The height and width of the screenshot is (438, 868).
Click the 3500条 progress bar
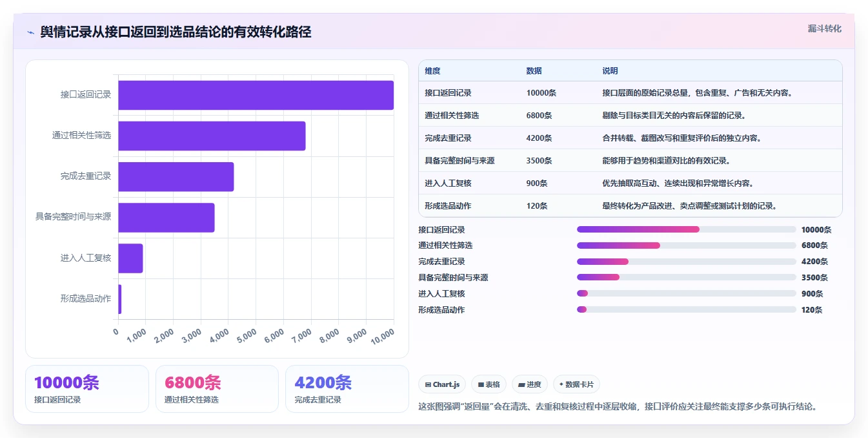pyautogui.click(x=687, y=278)
